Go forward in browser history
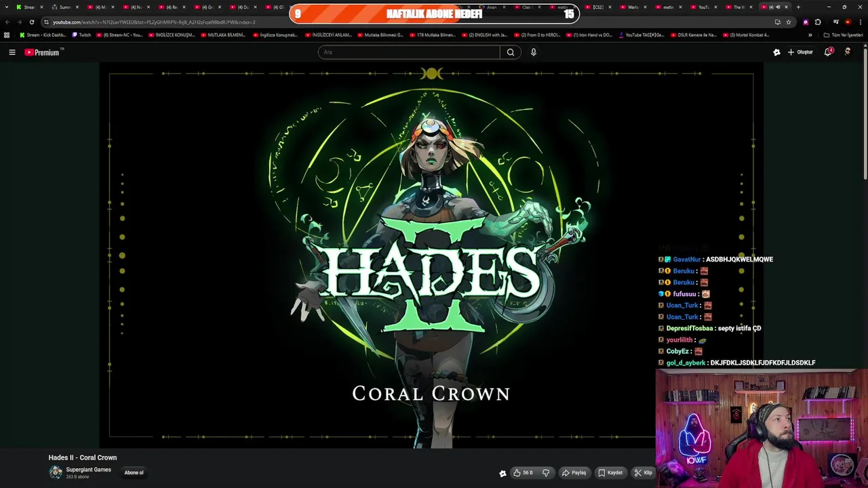868x488 pixels. point(19,22)
